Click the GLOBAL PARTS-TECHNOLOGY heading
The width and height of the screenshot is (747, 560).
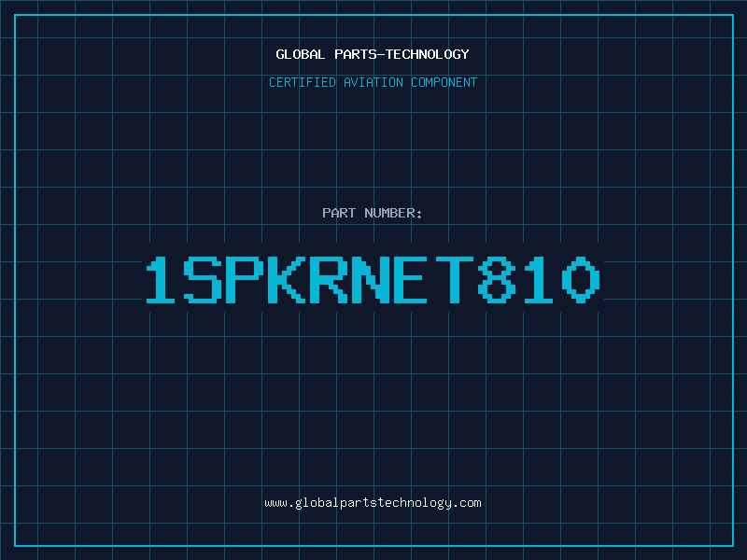coord(373,54)
